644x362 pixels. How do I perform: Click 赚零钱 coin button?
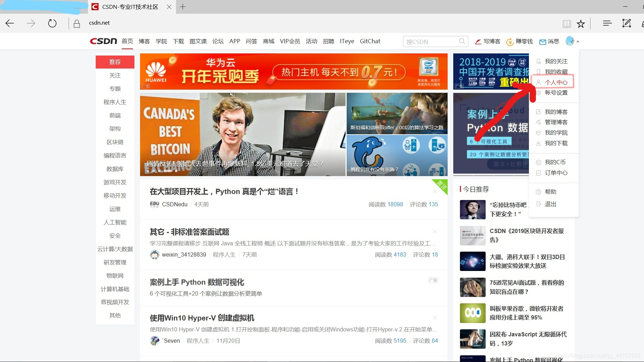point(519,41)
